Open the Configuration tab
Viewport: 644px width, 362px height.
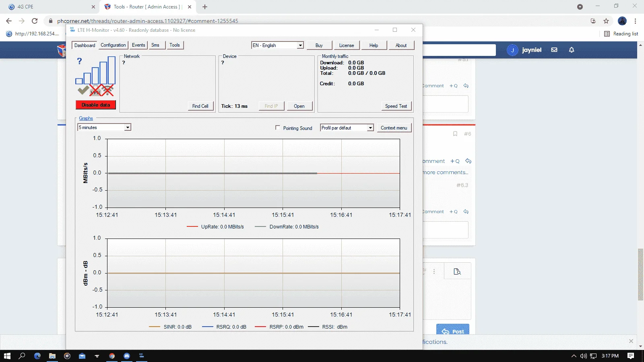pyautogui.click(x=113, y=45)
